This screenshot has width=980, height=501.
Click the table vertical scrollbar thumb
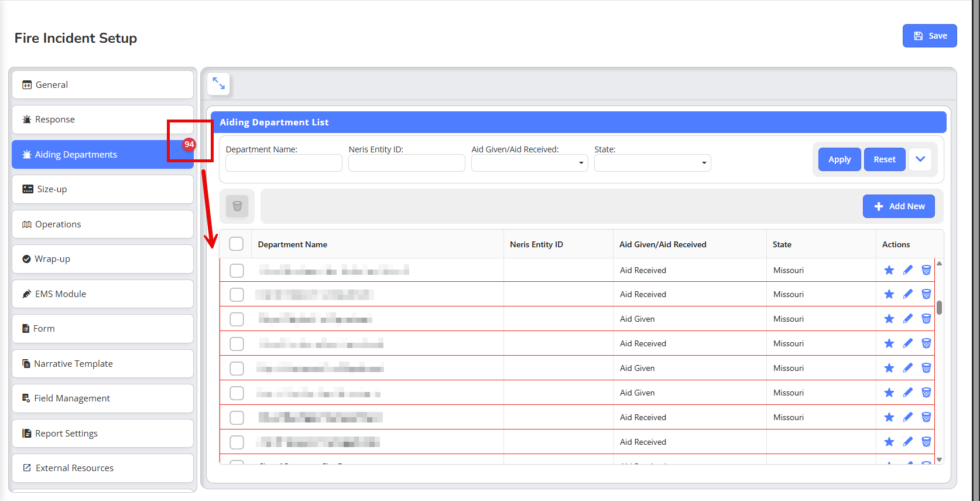(x=939, y=308)
